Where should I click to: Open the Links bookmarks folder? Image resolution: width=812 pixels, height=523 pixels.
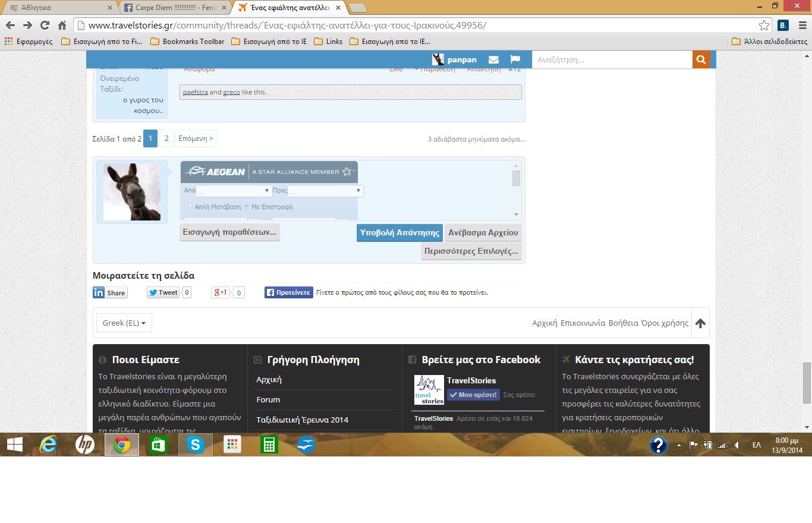(x=328, y=42)
